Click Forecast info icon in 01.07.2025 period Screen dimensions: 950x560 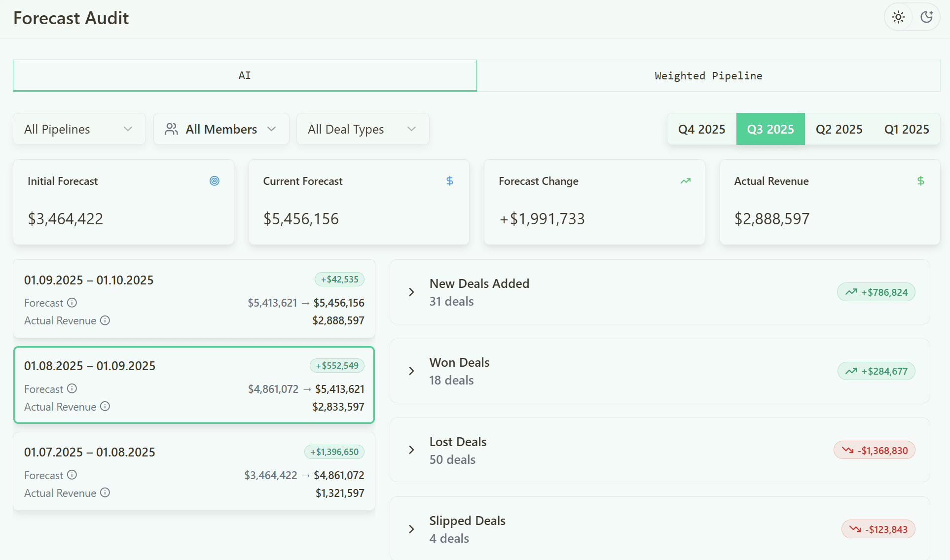click(72, 475)
